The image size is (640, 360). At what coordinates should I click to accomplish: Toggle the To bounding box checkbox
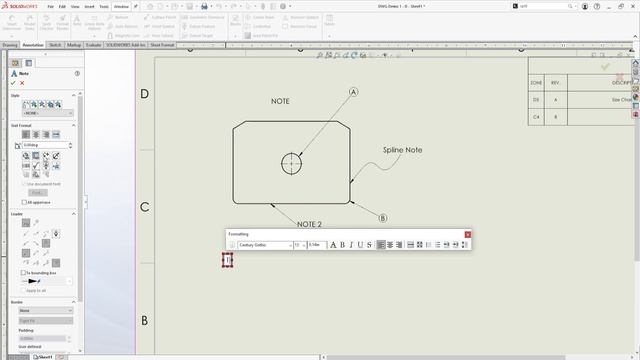23,273
